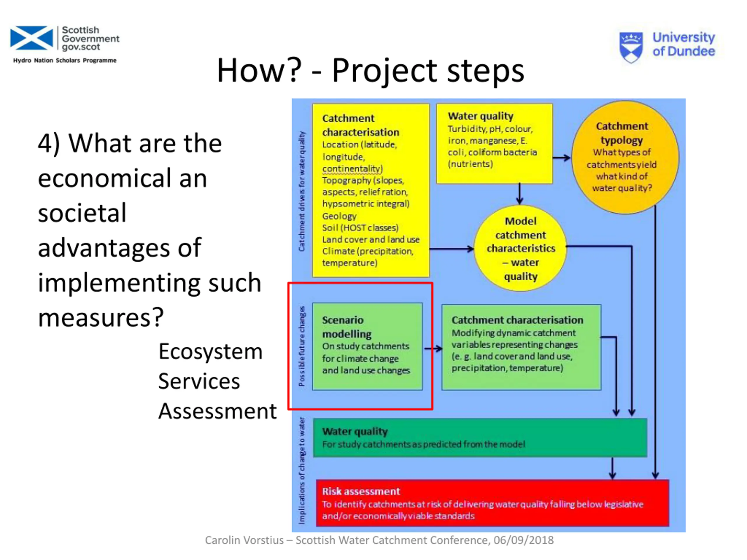747x560 pixels.
Task: Click the 'Model catchment characteristics – water quality' circle
Action: pyautogui.click(x=520, y=249)
